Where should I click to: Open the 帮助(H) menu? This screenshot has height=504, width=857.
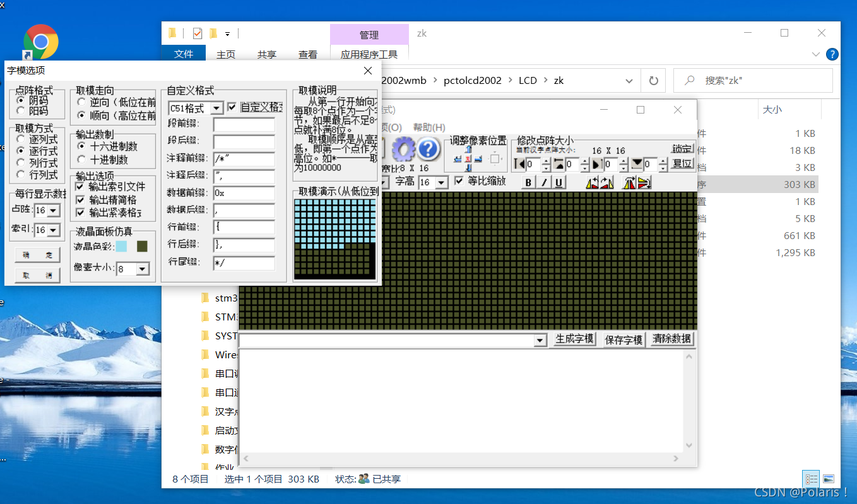(428, 127)
